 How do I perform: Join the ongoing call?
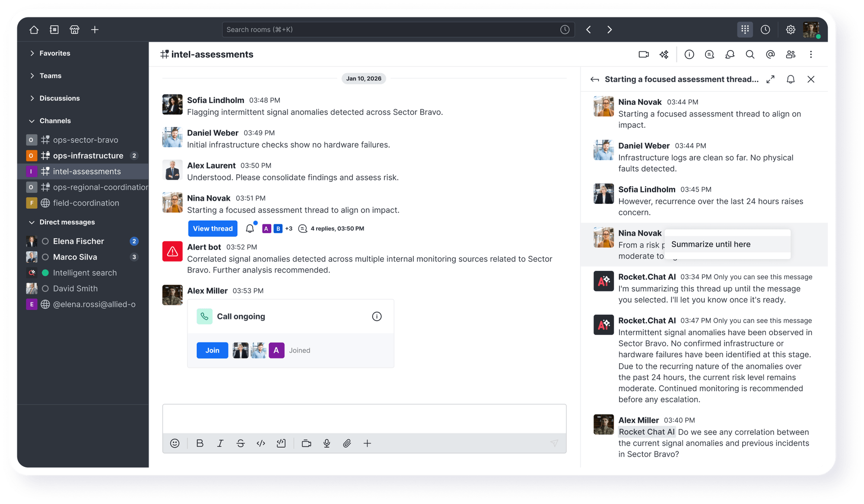[x=212, y=350]
